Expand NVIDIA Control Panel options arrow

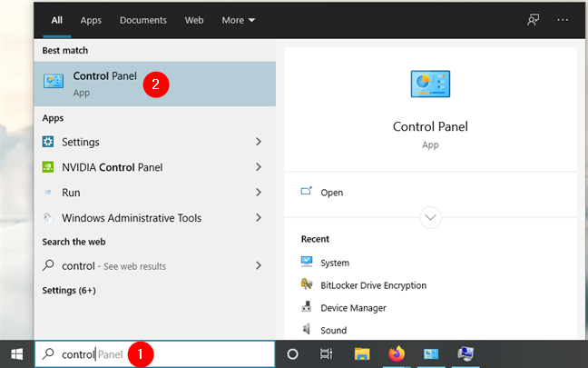pos(259,167)
